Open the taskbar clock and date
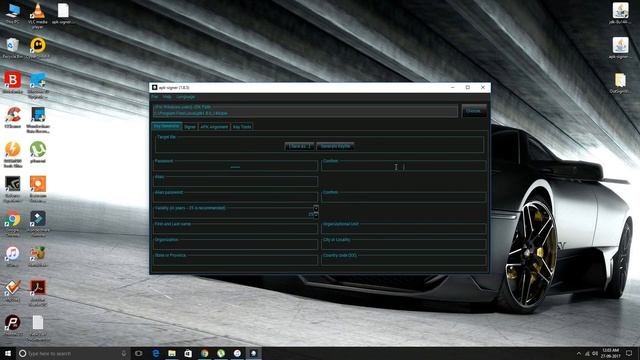This screenshot has width=640, height=360. point(611,353)
